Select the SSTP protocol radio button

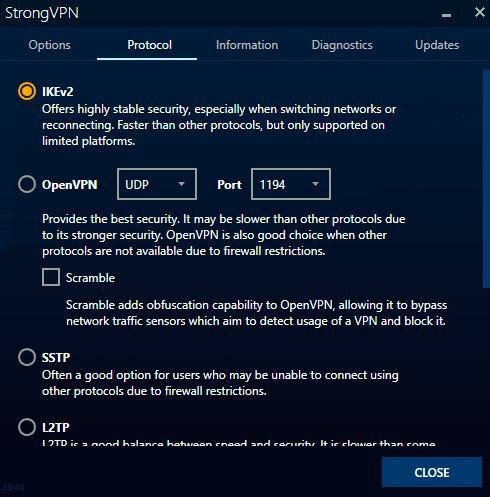(x=27, y=357)
